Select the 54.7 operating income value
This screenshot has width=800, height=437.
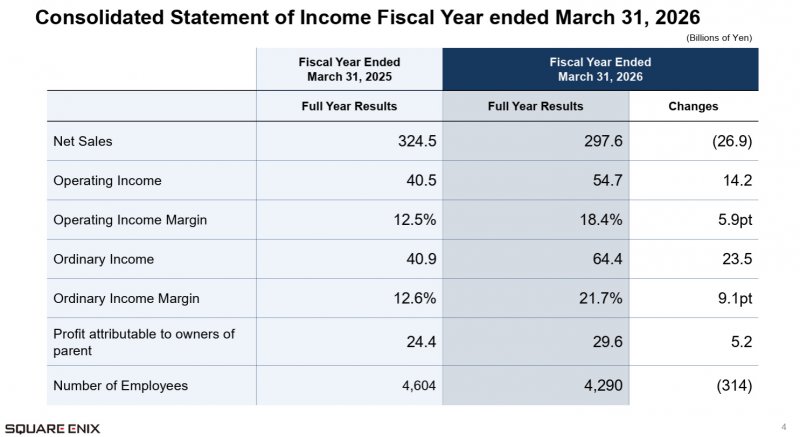(607, 181)
